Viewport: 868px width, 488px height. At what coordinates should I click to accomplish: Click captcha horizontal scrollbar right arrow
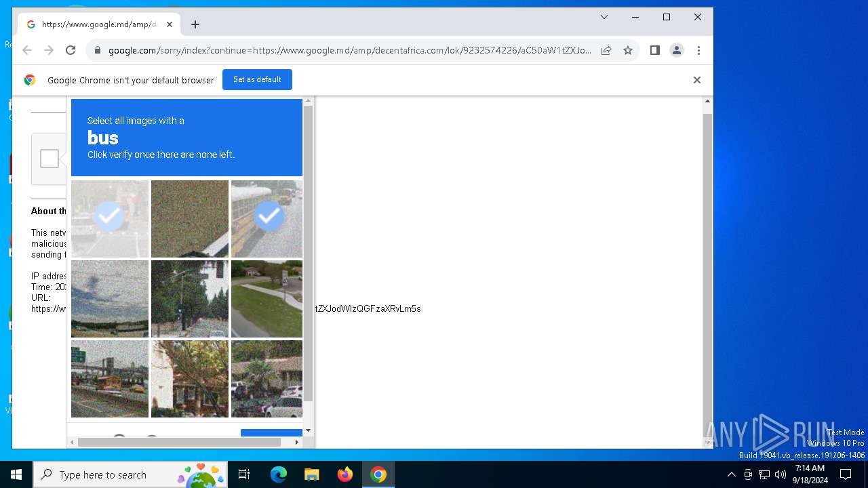[x=296, y=442]
